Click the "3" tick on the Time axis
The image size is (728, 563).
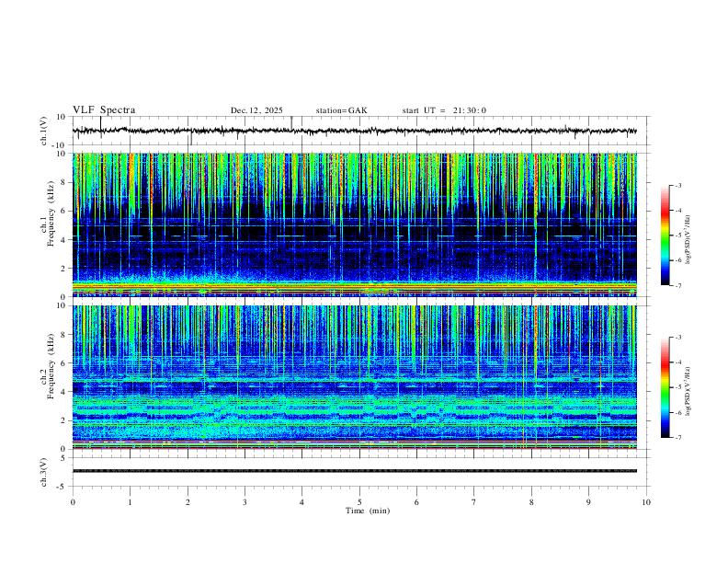tap(245, 502)
